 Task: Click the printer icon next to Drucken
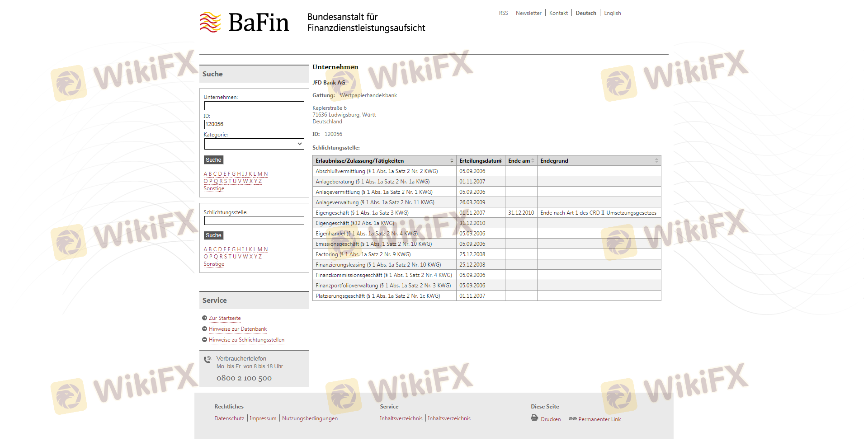pos(534,418)
